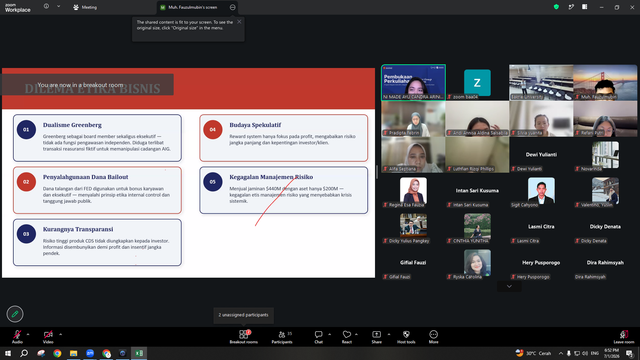
Task: Select the zoom baa04 participant tile
Action: point(477,82)
